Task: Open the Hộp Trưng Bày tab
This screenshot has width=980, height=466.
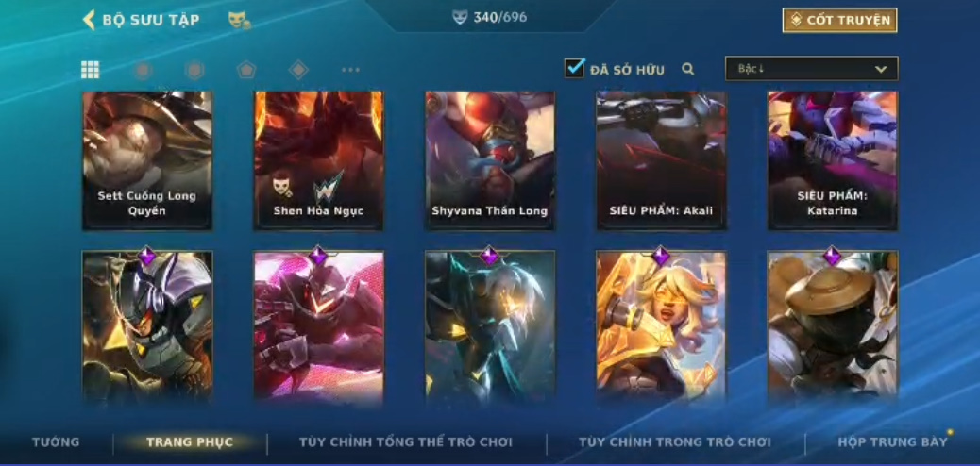Action: coord(892,442)
